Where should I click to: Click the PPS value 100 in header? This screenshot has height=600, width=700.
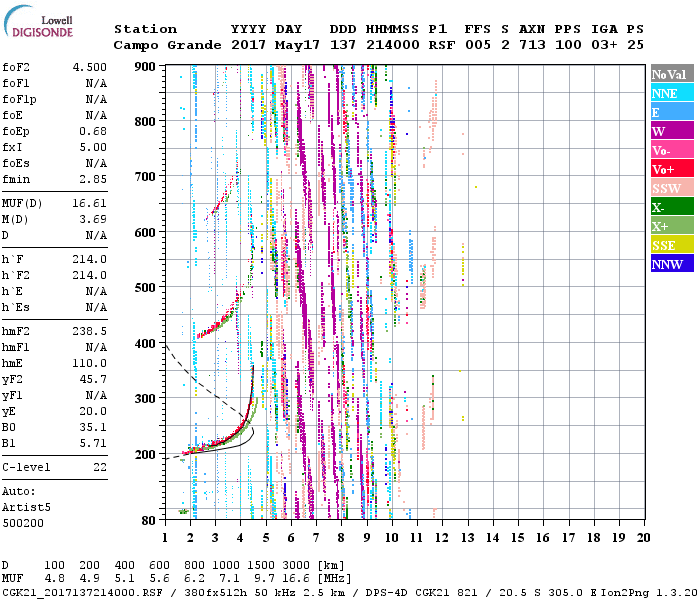568,45
